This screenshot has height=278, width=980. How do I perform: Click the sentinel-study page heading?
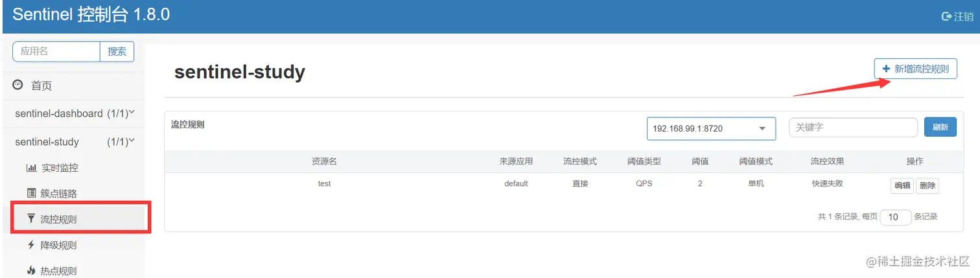point(240,72)
